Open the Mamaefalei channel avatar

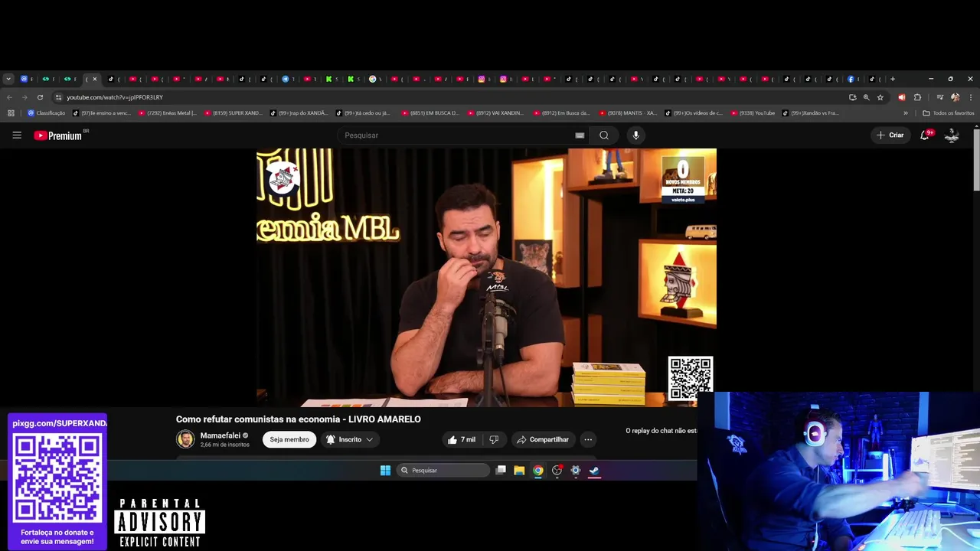pos(185,439)
